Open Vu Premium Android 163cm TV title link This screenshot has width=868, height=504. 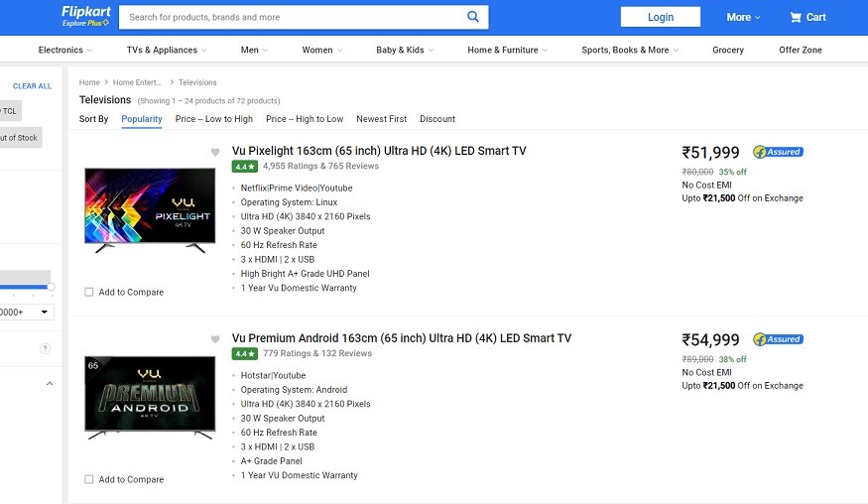coord(402,338)
